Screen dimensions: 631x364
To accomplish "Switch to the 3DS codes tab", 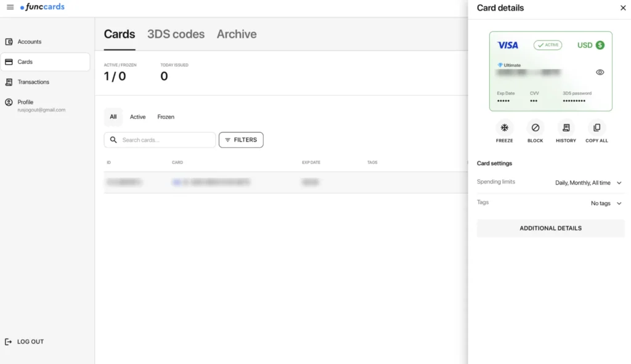I will (x=176, y=34).
